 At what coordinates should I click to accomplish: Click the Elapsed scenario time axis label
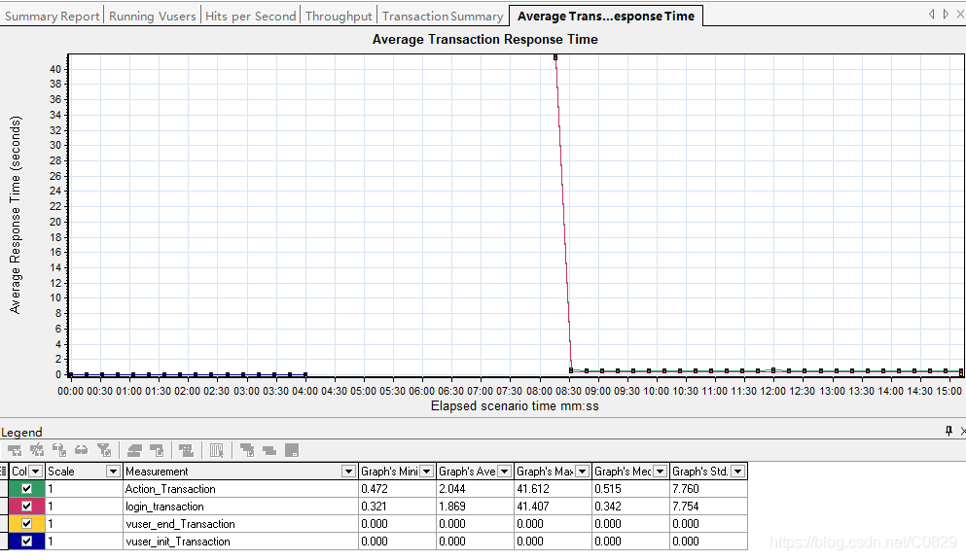(515, 406)
